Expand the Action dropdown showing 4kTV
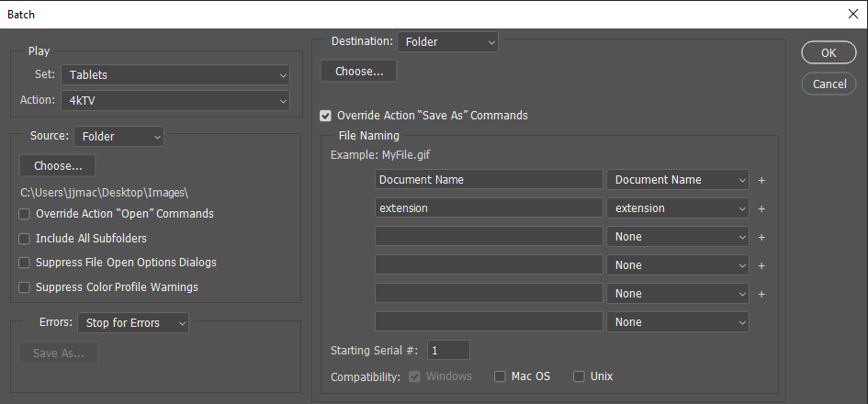The width and height of the screenshot is (868, 404). pyautogui.click(x=175, y=100)
